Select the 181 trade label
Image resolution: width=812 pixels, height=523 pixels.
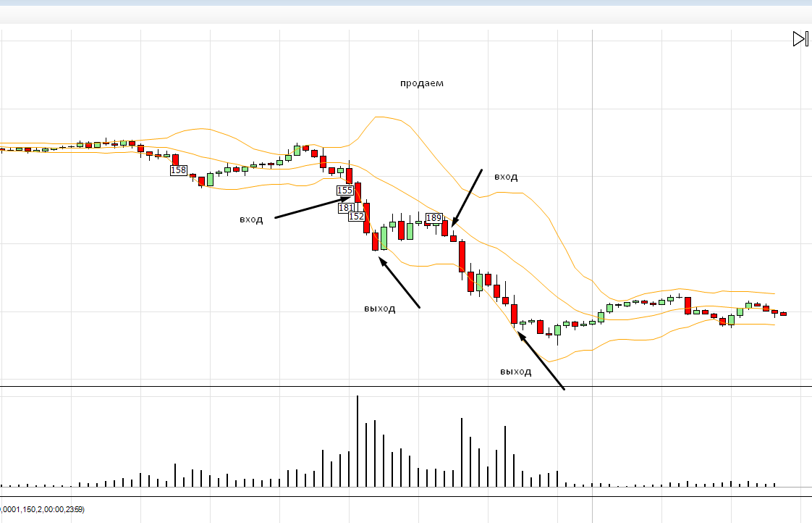pyautogui.click(x=346, y=208)
